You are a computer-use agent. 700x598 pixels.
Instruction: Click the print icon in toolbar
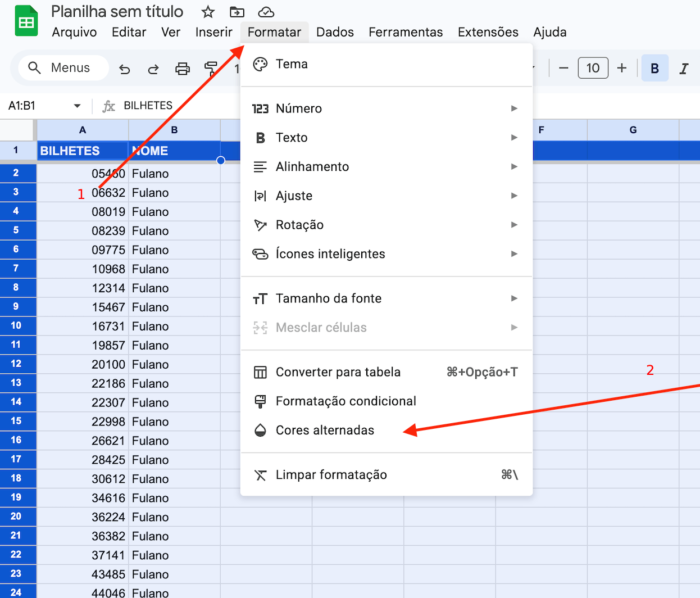pos(183,69)
